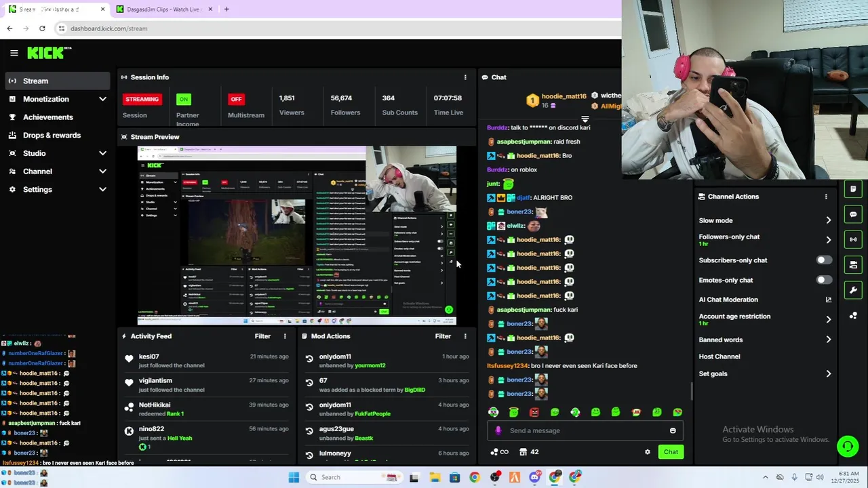868x488 pixels.
Task: Open File Explorer from the taskbar
Action: [x=435, y=477]
